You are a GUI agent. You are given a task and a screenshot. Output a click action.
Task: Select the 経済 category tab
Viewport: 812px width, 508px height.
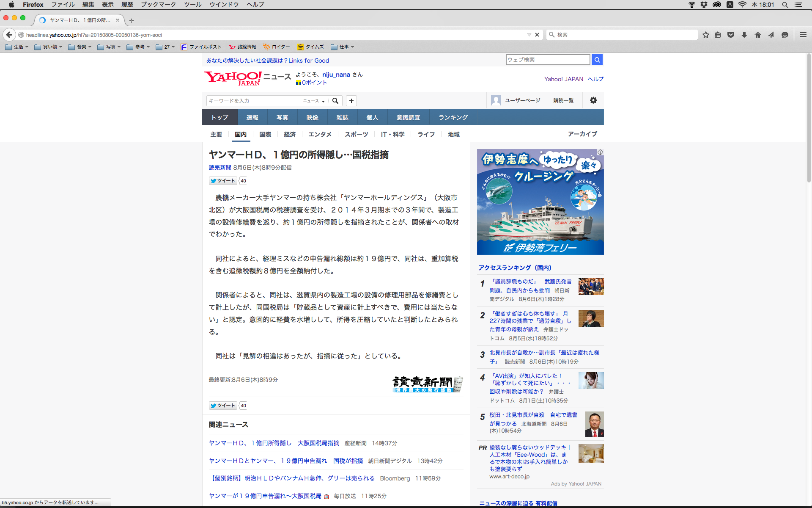[x=290, y=134]
